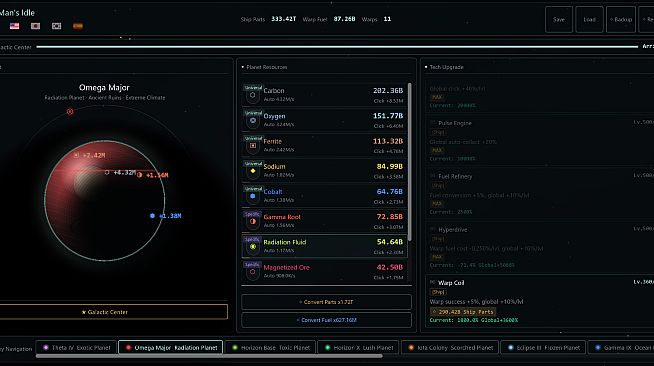This screenshot has height=366, width=654.
Task: Go to the Horizon X Lush Planet tab
Action: (x=358, y=347)
